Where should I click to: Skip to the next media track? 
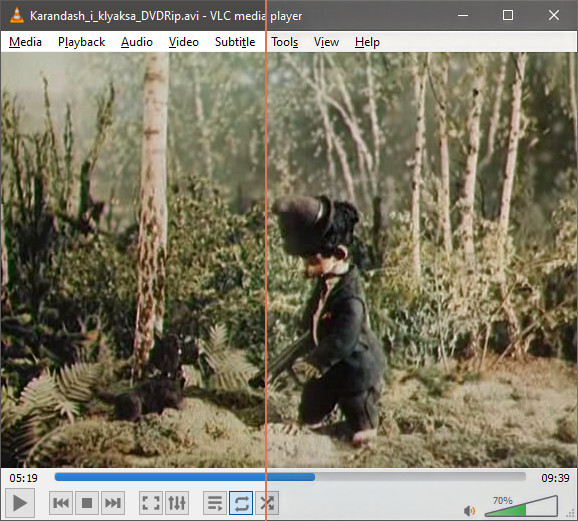[x=113, y=503]
